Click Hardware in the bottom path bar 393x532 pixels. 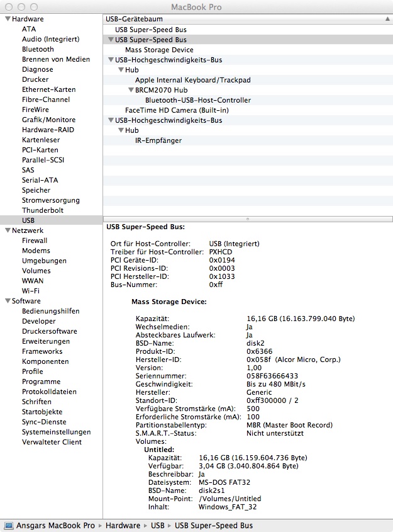pos(123,525)
